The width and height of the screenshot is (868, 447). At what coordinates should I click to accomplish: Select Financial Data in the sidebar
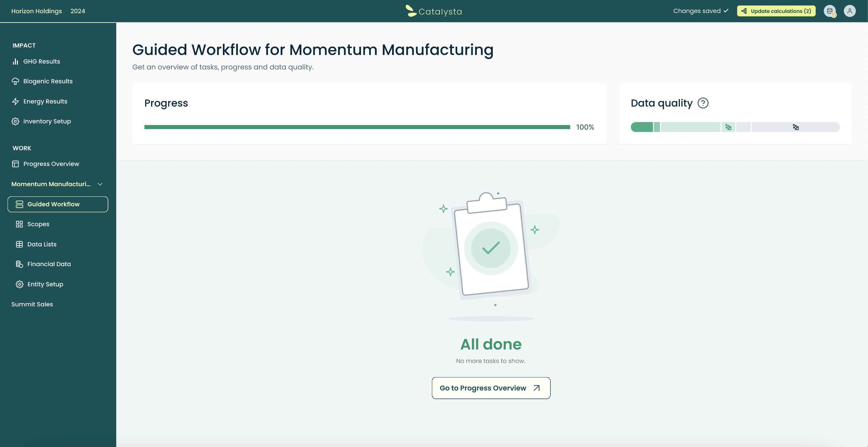coord(49,264)
